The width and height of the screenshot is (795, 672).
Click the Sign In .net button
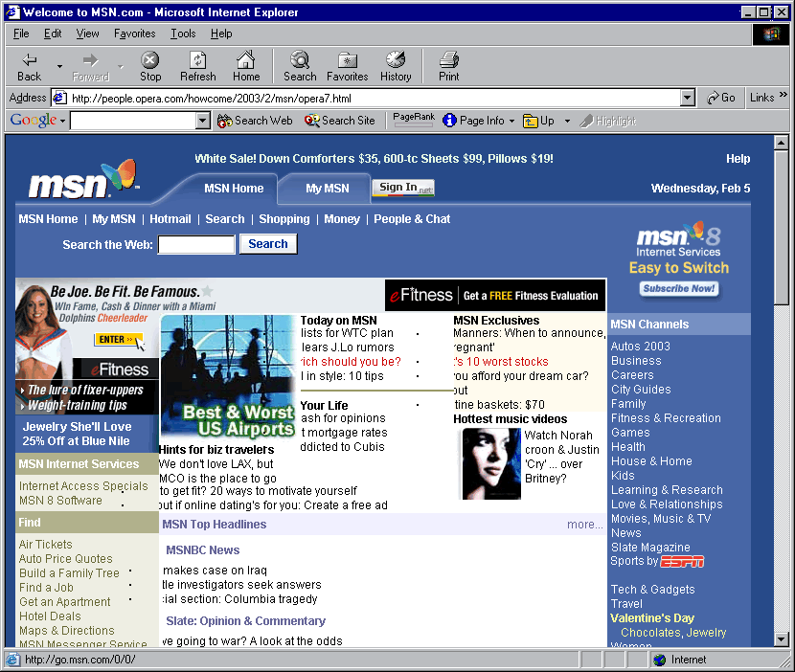point(403,188)
